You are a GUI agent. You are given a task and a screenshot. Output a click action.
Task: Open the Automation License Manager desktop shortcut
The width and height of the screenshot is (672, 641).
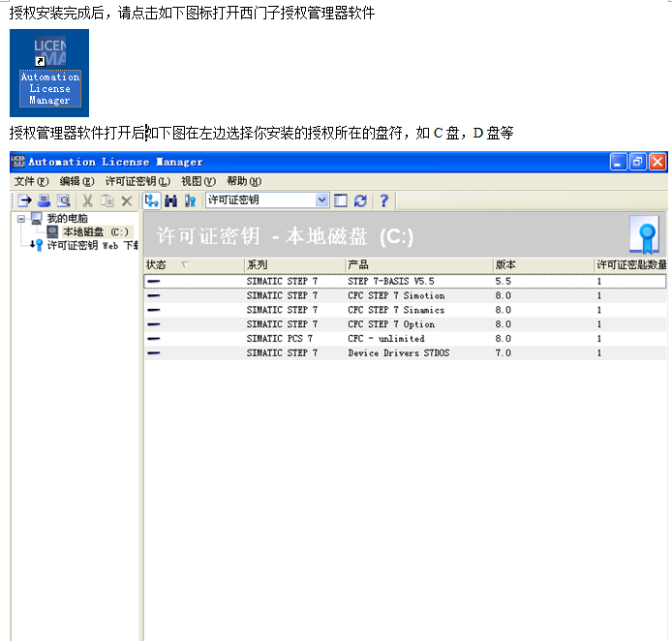(x=49, y=73)
